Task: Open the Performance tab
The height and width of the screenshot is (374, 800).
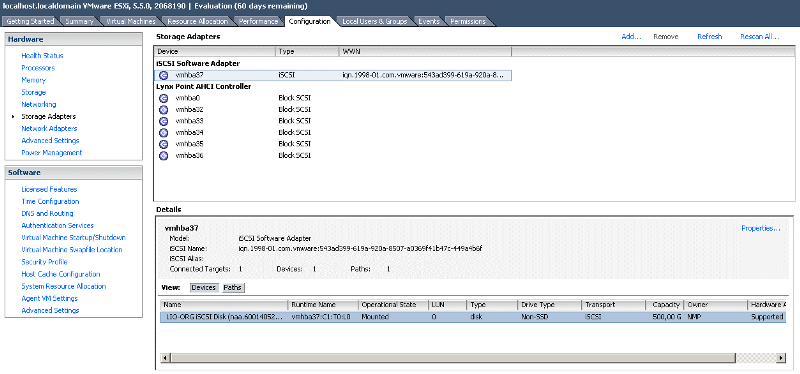Action: (258, 21)
